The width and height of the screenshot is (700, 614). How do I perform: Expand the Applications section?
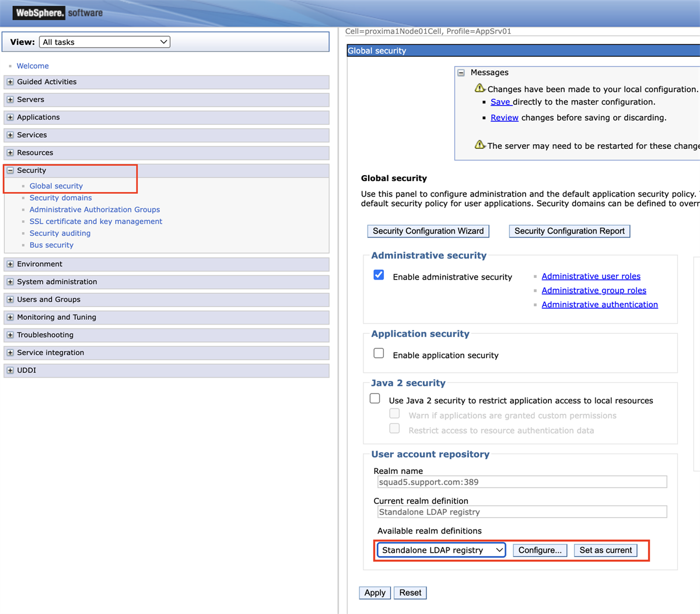tap(10, 117)
